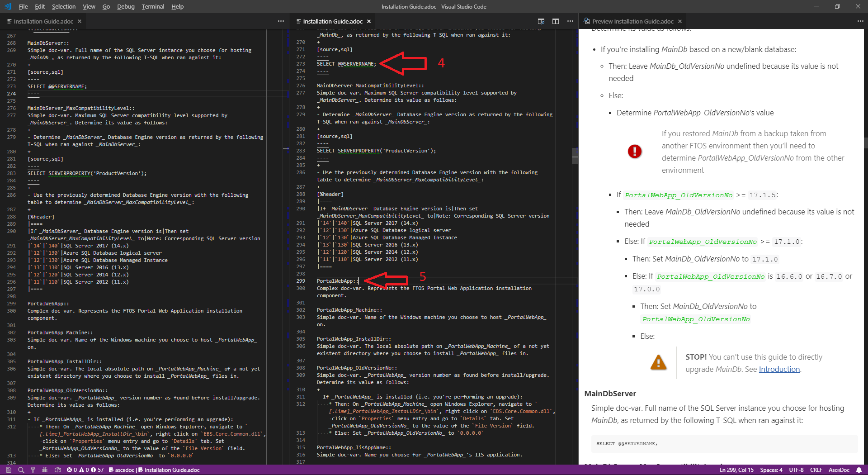Click the Split Editor icon
Screen dimensions: 868x475
[555, 21]
